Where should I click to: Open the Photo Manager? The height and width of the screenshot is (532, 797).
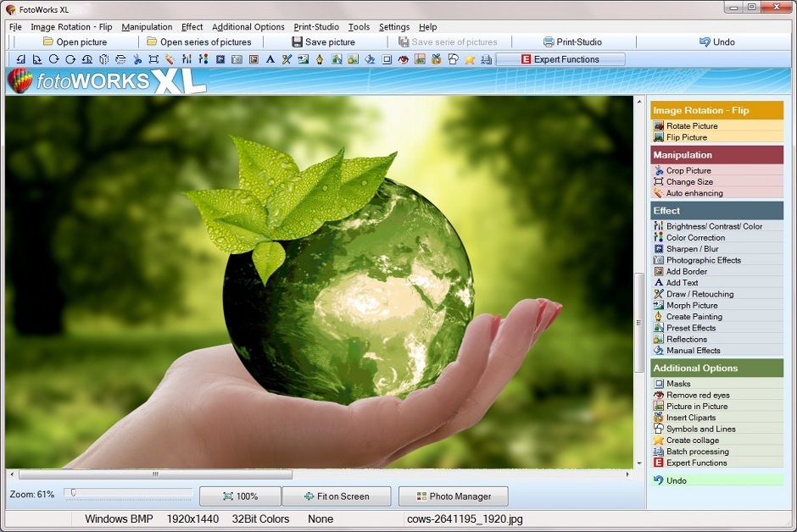[x=453, y=496]
